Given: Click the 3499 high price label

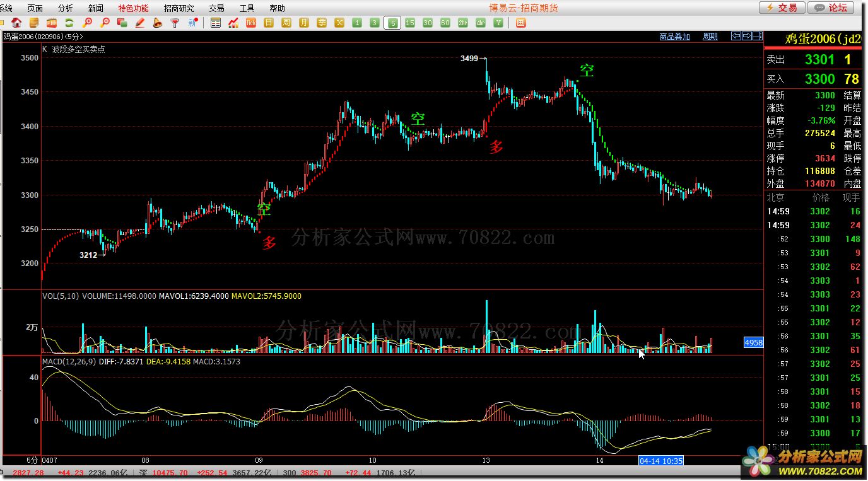Looking at the screenshot, I should pos(469,59).
